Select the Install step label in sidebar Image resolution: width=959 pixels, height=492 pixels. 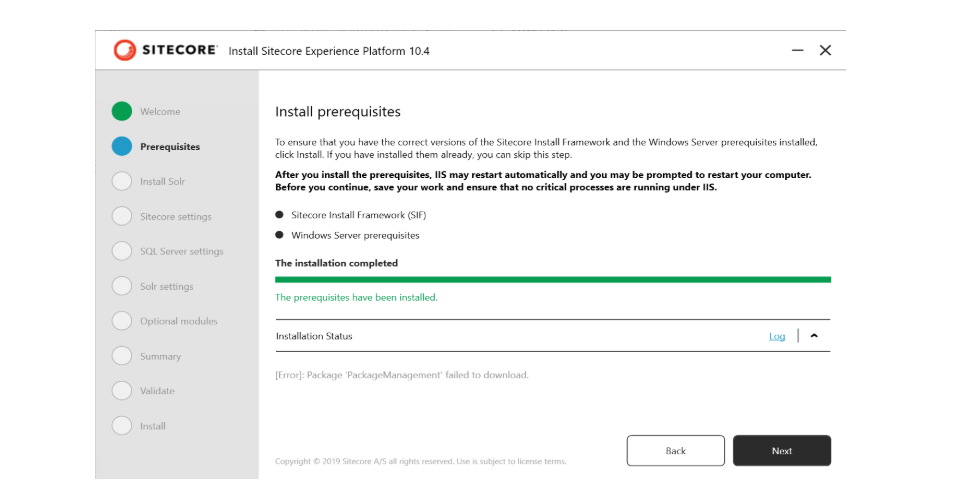coord(152,426)
